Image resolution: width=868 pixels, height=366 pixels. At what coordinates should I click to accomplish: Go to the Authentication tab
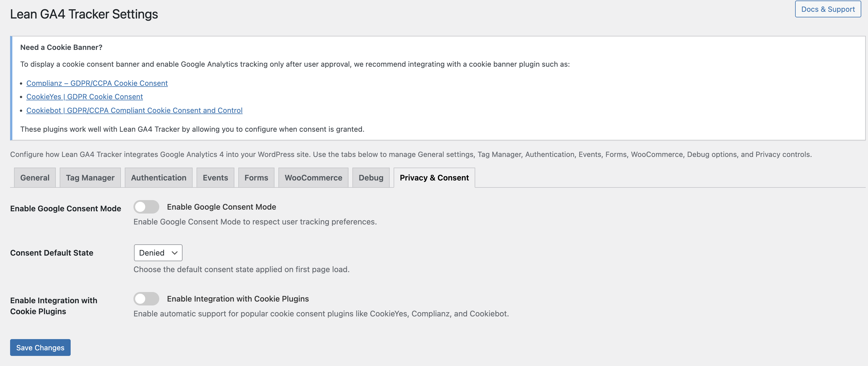(x=158, y=177)
